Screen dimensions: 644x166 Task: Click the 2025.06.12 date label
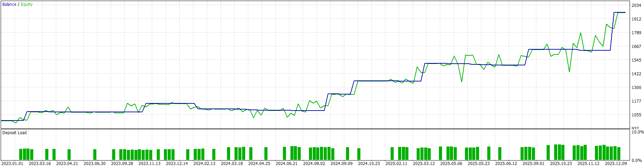point(506,164)
